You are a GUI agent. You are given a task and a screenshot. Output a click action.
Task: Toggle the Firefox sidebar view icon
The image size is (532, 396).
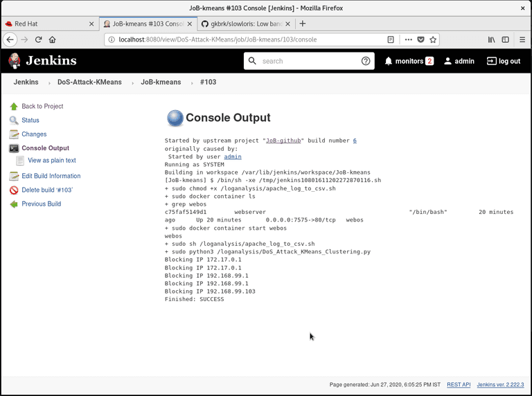click(506, 39)
